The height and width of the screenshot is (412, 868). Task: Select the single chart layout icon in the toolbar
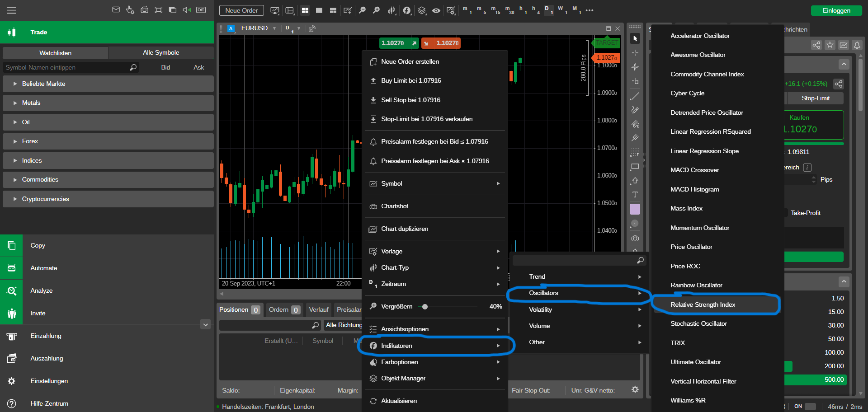tap(319, 10)
